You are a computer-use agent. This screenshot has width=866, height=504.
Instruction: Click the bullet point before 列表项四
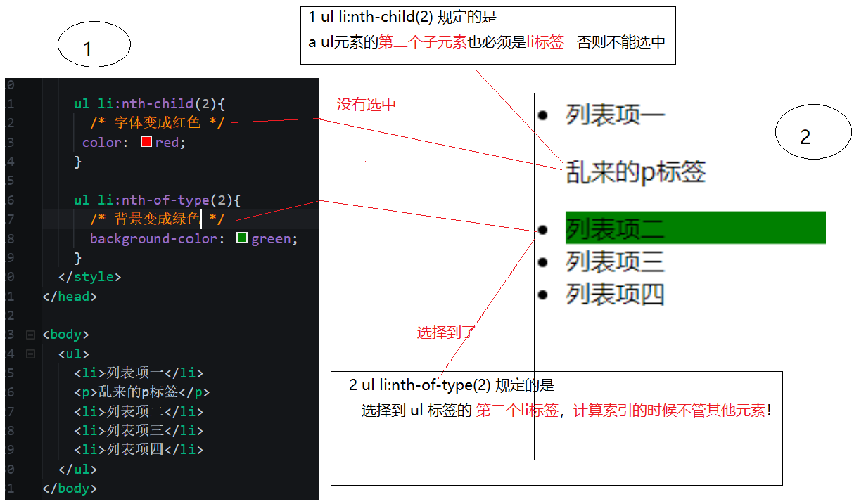(542, 293)
